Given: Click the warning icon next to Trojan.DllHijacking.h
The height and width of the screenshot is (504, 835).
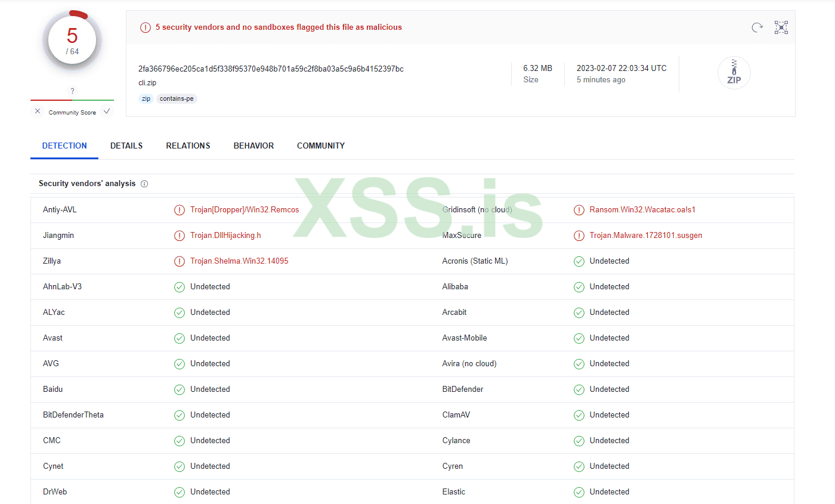Looking at the screenshot, I should pos(179,236).
